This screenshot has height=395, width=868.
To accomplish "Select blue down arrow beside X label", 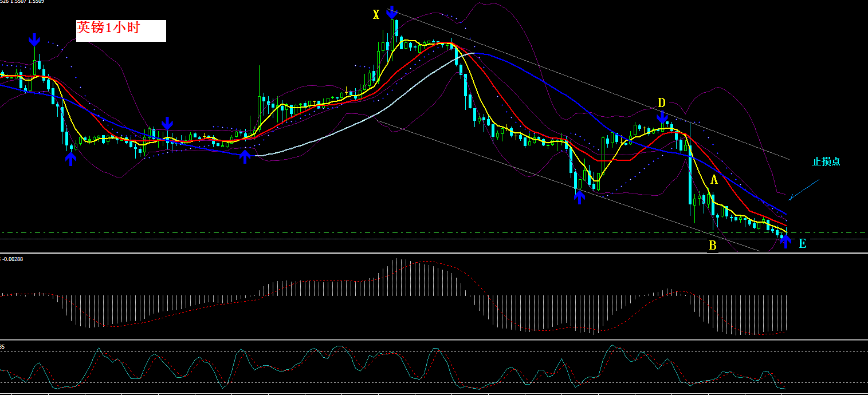I will tap(392, 12).
